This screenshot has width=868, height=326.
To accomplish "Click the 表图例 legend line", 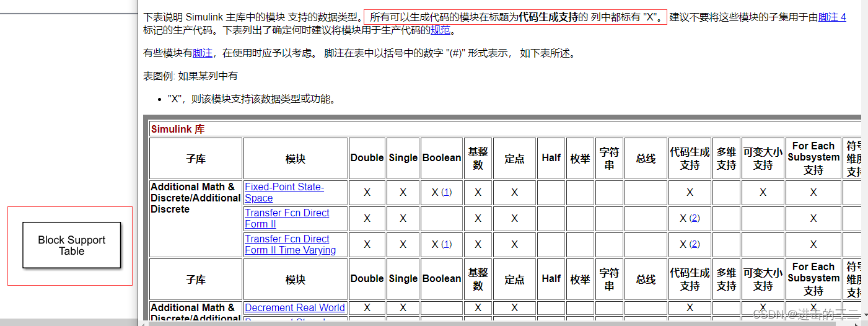I will (190, 76).
